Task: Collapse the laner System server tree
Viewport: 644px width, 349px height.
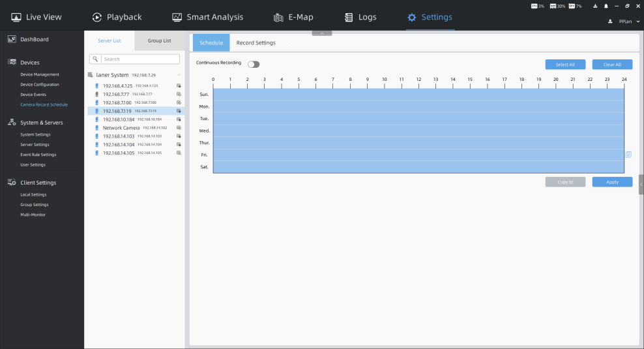Action: [x=178, y=75]
